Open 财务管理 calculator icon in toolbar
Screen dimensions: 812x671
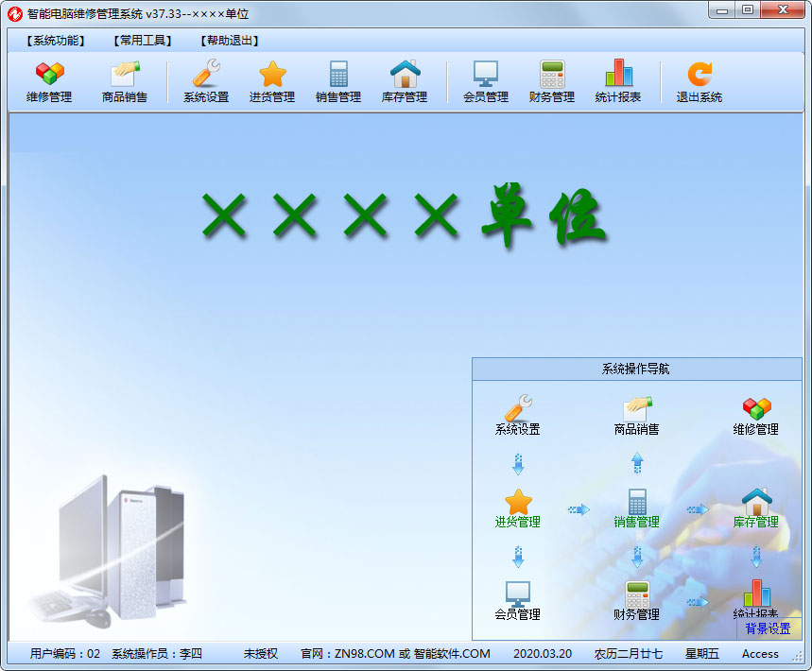click(552, 82)
